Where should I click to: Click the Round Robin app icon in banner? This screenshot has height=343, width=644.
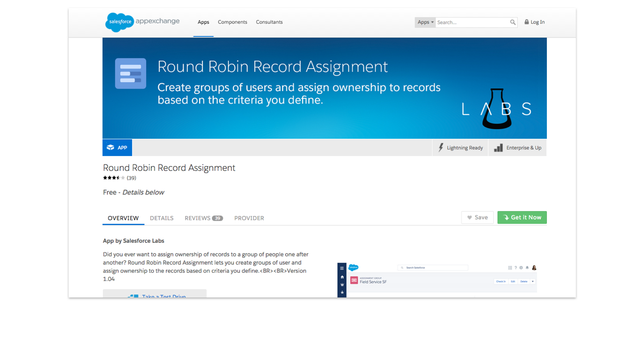pyautogui.click(x=130, y=73)
